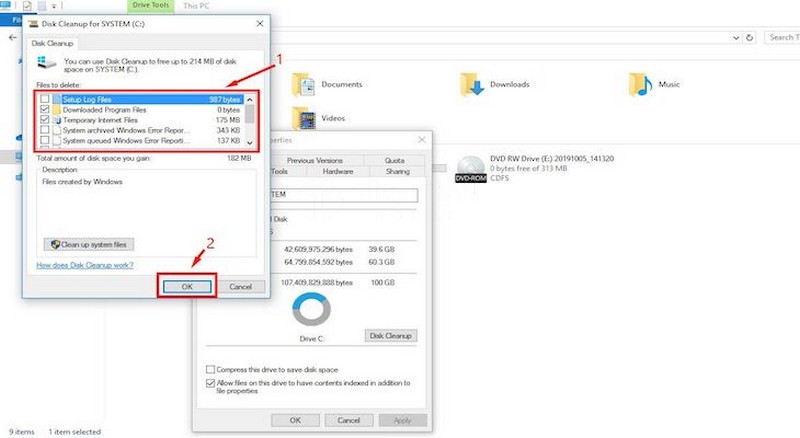Open the Documents folder icon
The image size is (800, 438).
coord(303,85)
